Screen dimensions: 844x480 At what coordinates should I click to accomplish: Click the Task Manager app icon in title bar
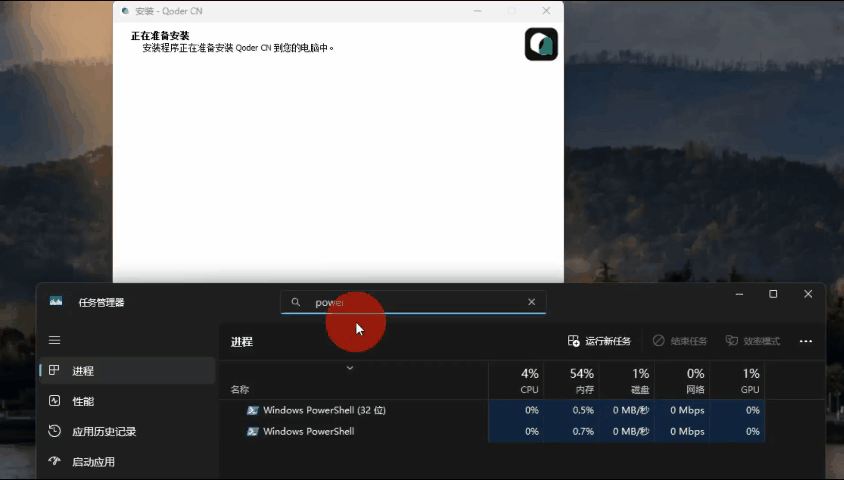coord(56,301)
